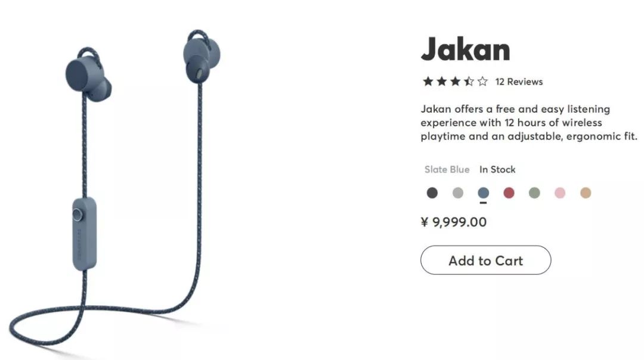Click the second rating star
Image resolution: width=644 pixels, height=360 pixels.
441,81
